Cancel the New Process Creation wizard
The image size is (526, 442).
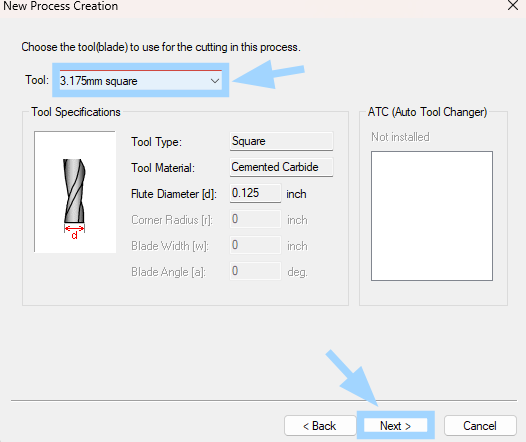tap(480, 426)
